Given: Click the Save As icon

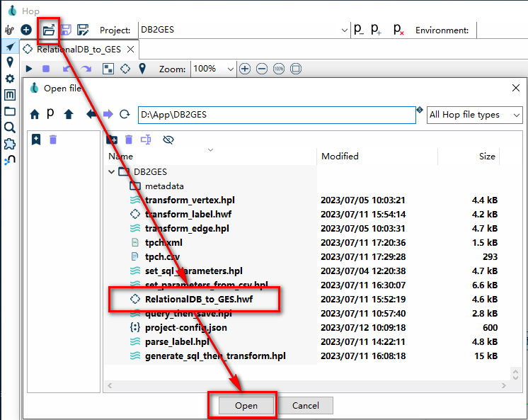Looking at the screenshot, I should 83,30.
